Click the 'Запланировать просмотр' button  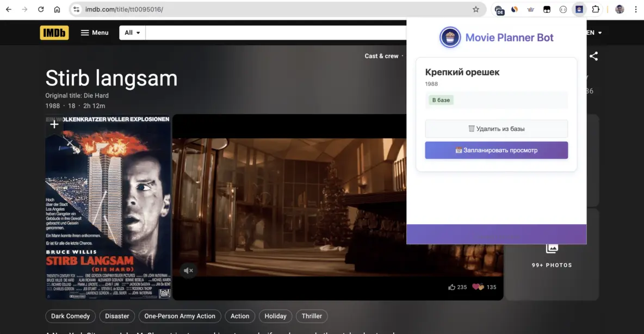tap(496, 150)
